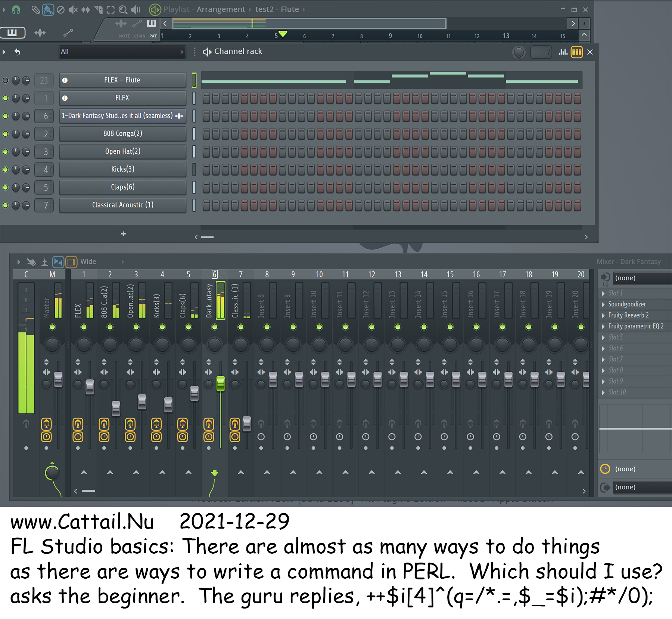
Task: Mute mixer track Kicks(3) green LED
Action: point(162,327)
